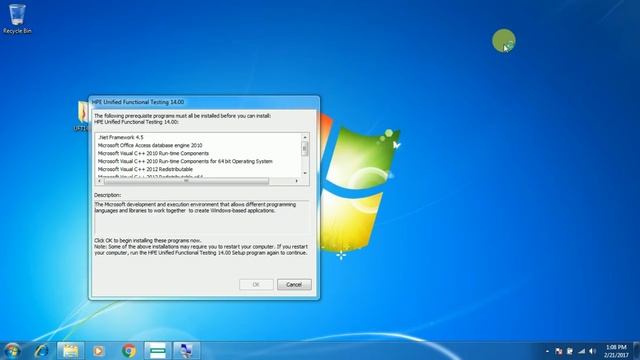Open the Action Center flag icon
Viewport: 640px width, 360px height.
(x=558, y=351)
